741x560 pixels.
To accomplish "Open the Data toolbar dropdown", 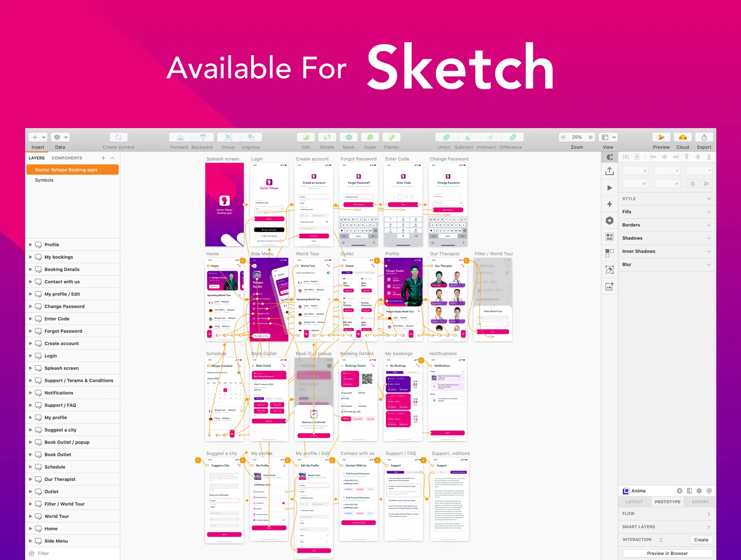I will point(61,137).
